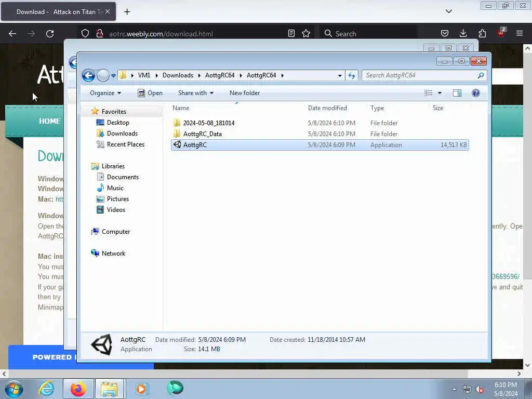Open the Windows Start button
The image size is (532, 399).
(14, 389)
